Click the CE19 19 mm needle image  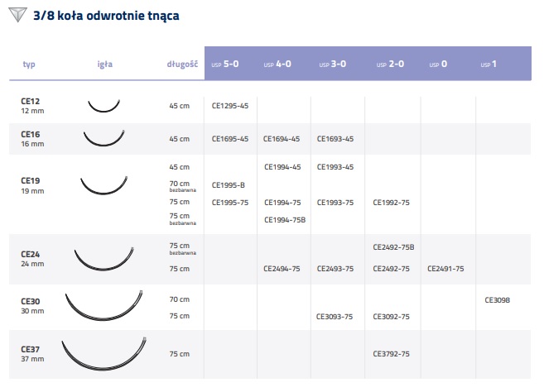(x=104, y=184)
